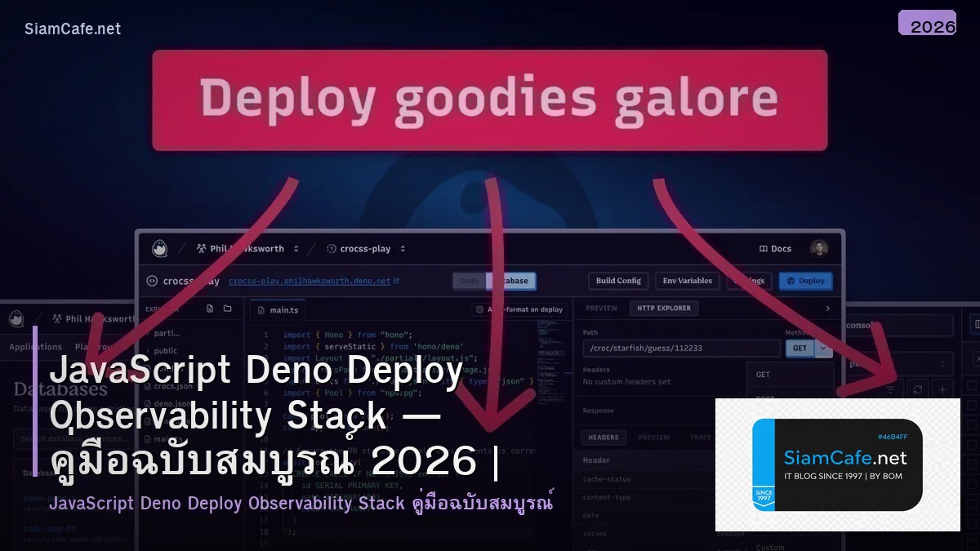Click the Deno dinosaur logo in the top bar
Screen dimensions: 980x551
pyautogui.click(x=159, y=248)
